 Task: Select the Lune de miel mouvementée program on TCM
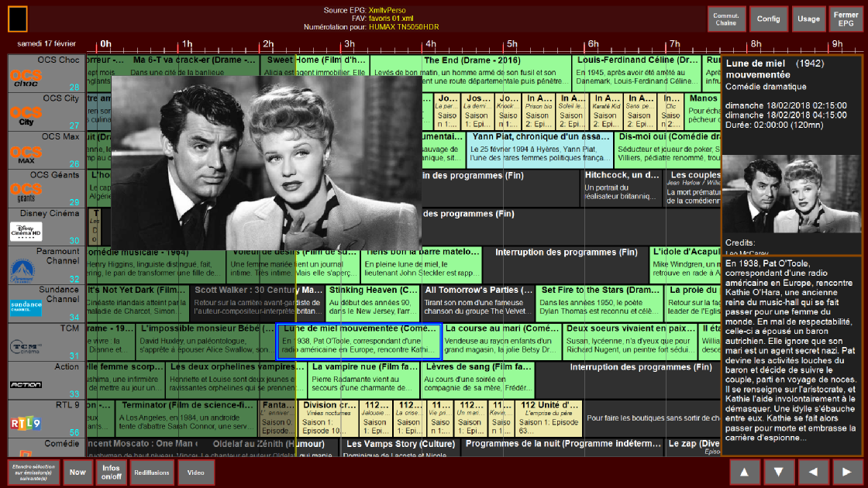coord(359,342)
